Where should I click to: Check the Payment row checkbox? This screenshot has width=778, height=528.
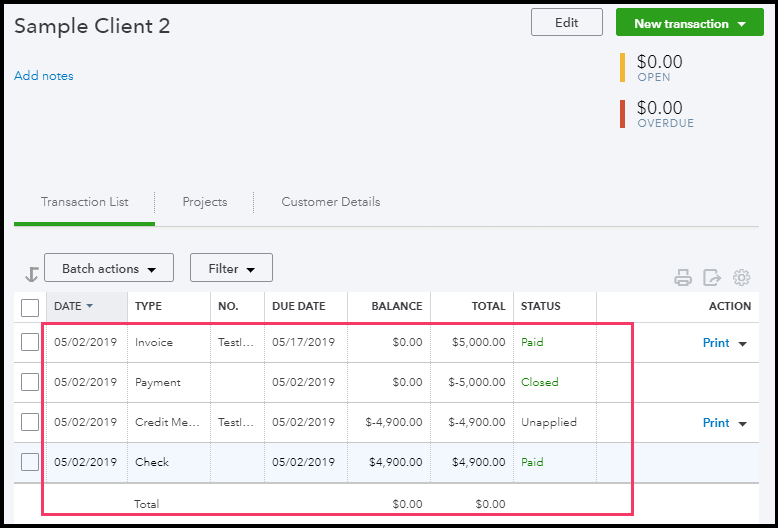click(30, 382)
